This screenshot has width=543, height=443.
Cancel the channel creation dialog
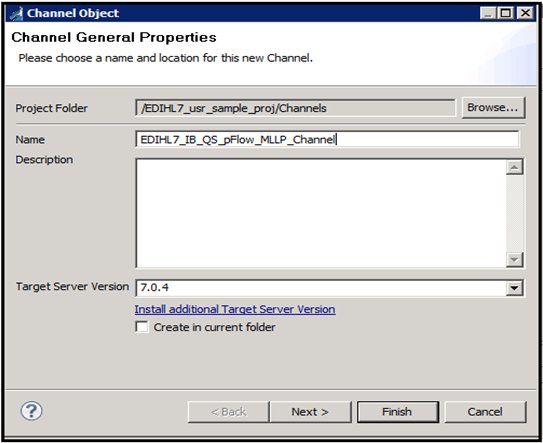coord(485,412)
